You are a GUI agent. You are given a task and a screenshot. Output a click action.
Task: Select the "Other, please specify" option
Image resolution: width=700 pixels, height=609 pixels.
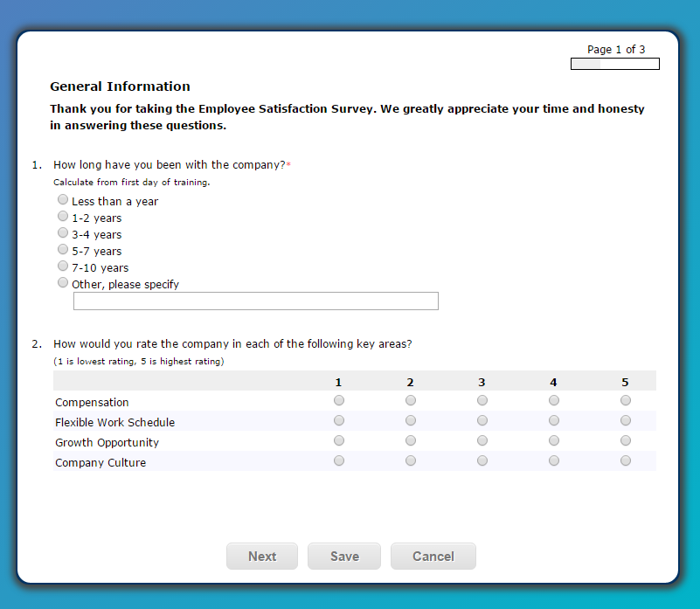pos(62,282)
